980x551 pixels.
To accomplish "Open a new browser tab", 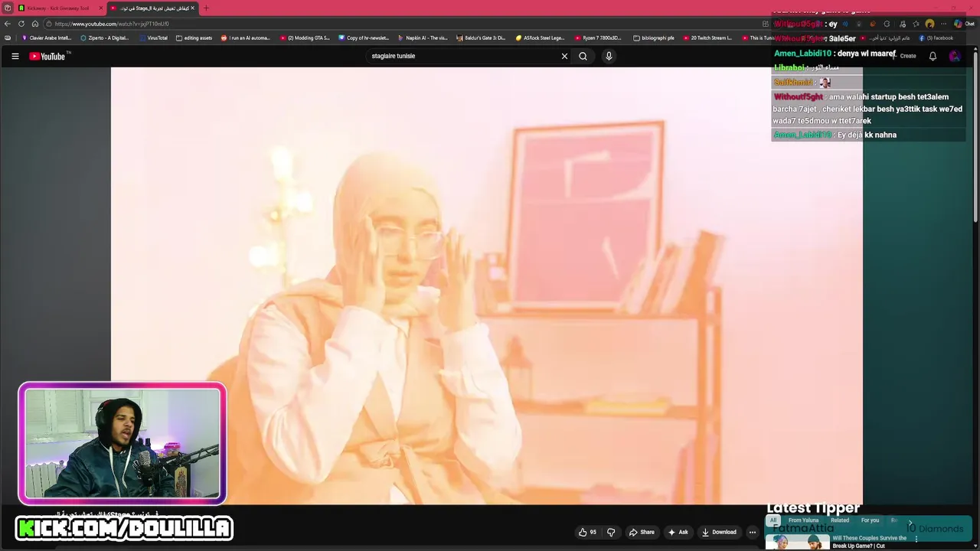I will click(205, 8).
